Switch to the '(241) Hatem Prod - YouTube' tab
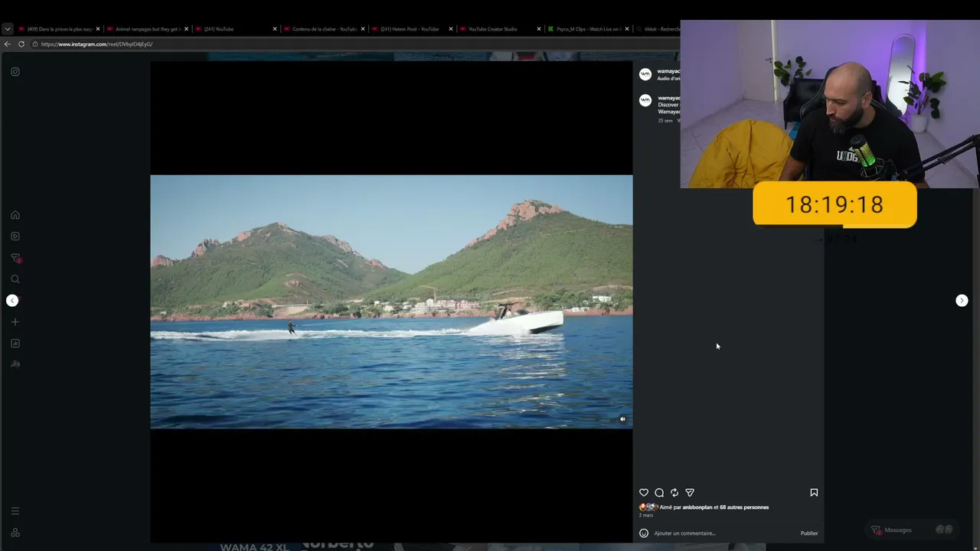The width and height of the screenshot is (980, 551). coord(412,29)
